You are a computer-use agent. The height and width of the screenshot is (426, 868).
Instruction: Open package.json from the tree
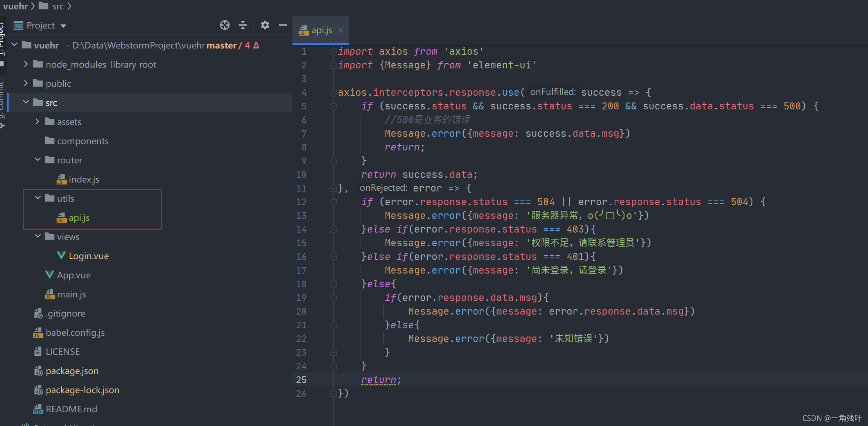tap(72, 371)
